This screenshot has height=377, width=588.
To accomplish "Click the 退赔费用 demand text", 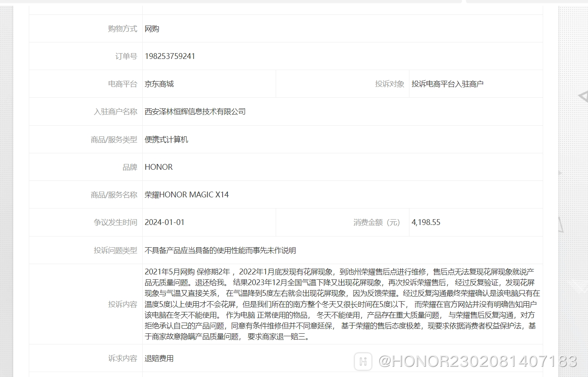I will [159, 358].
